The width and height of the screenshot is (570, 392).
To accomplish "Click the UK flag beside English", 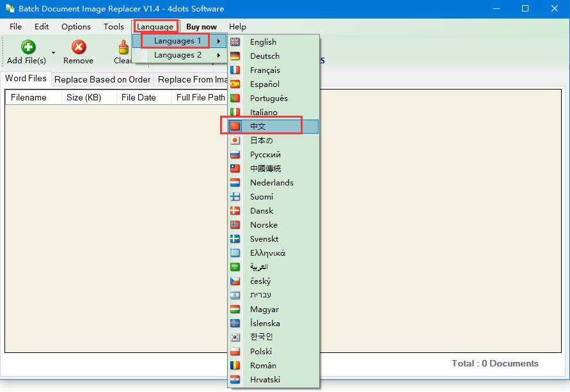I will click(x=235, y=42).
